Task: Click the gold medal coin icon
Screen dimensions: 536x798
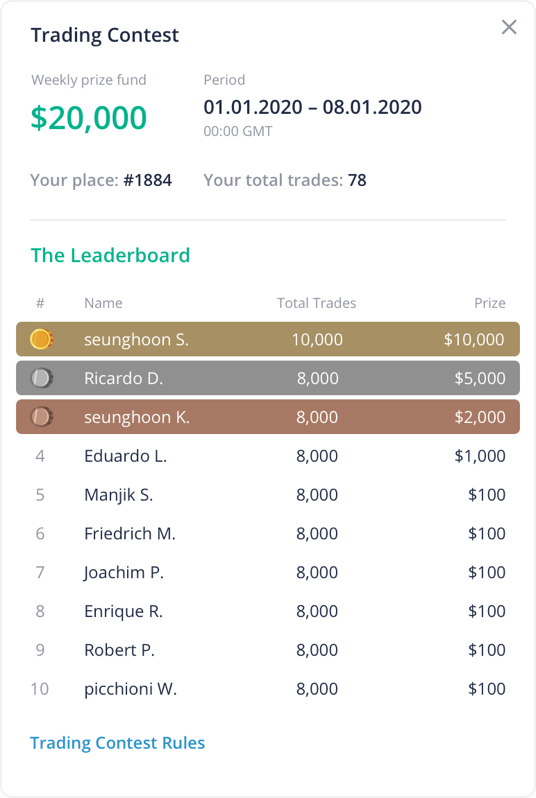Action: [41, 339]
